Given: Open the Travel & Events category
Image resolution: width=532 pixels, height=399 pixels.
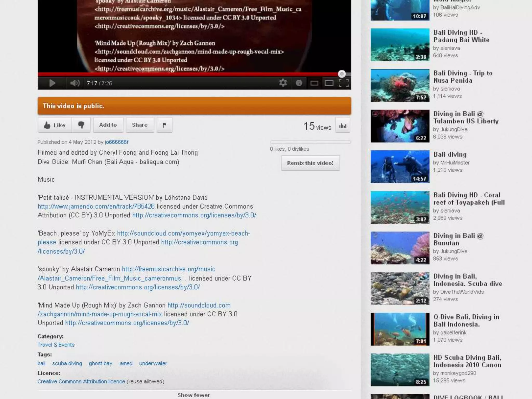Looking at the screenshot, I should click(x=56, y=345).
